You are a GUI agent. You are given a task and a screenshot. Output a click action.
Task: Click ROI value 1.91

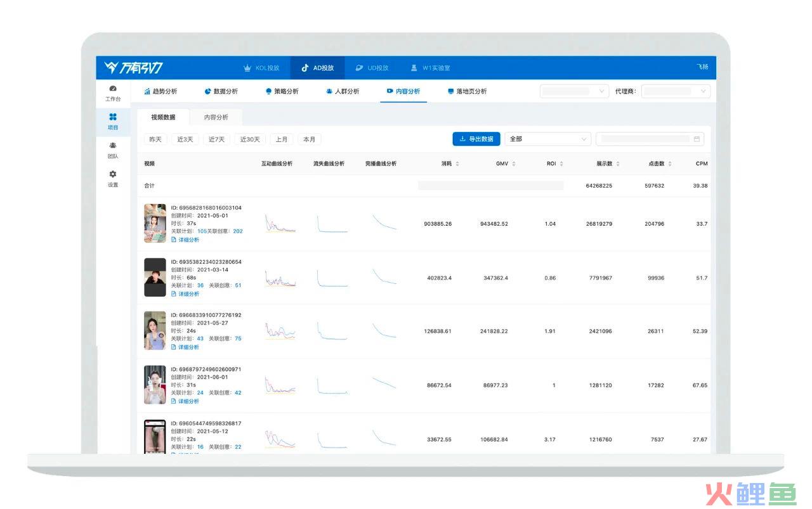[x=550, y=331]
